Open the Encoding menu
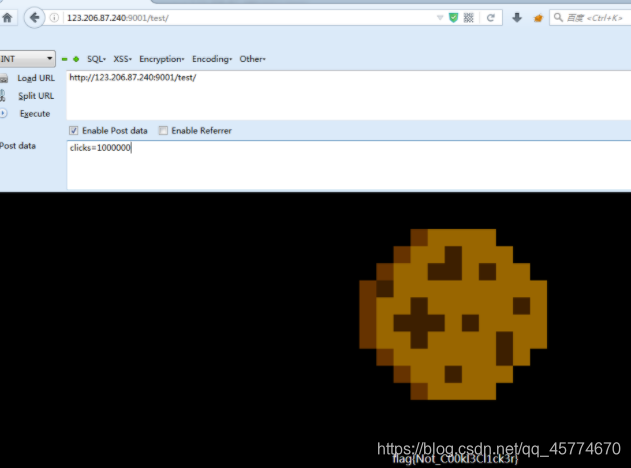Image resolution: width=631 pixels, height=468 pixels. [212, 59]
